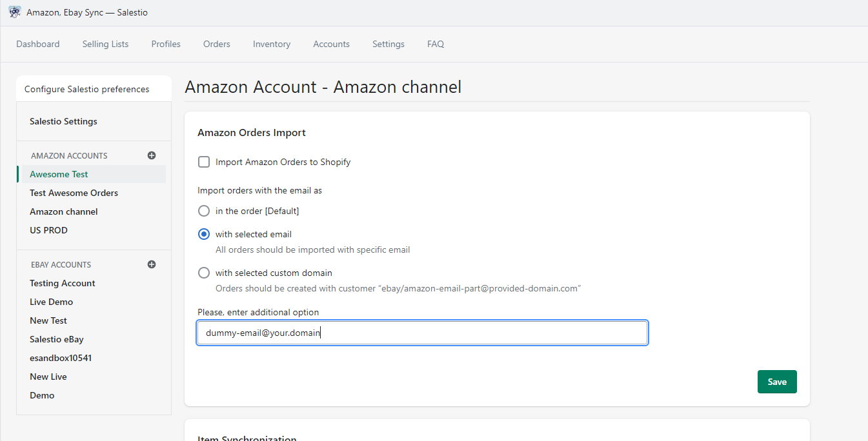Open the FAQ tab
The image size is (868, 441).
[x=436, y=44]
